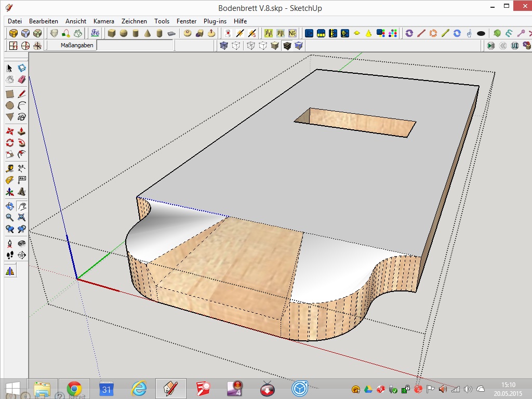Screen dimensions: 532x399
Task: Open the Fenster menu
Action: (187, 21)
